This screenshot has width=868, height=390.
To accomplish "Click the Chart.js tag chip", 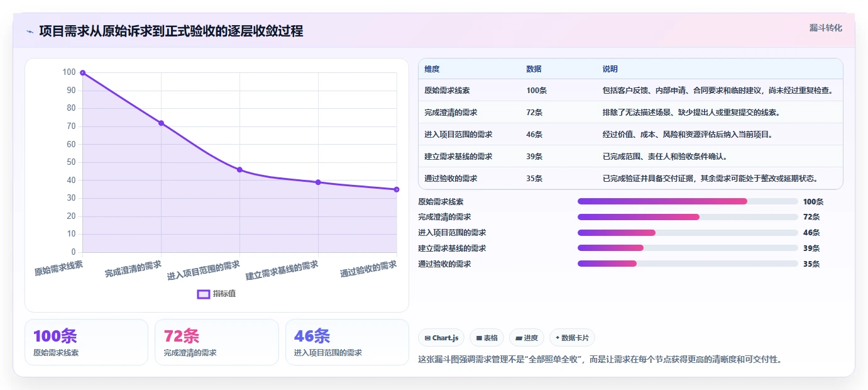I will point(441,338).
